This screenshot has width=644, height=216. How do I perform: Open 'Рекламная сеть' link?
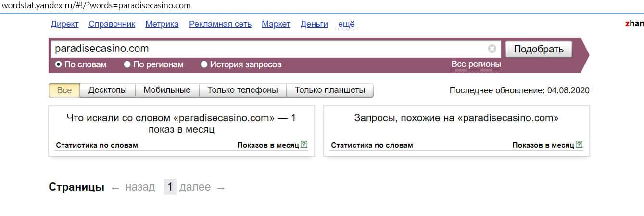(220, 24)
